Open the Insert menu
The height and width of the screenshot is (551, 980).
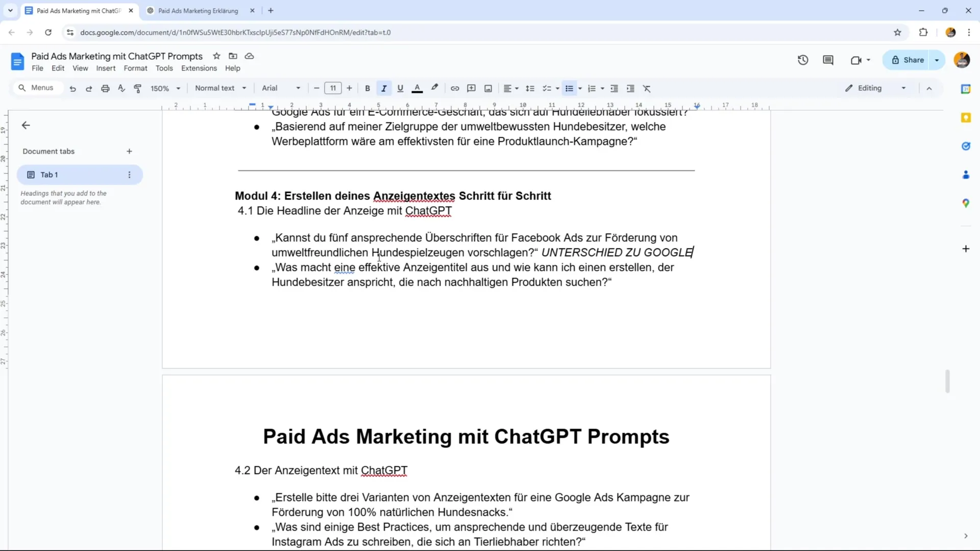pos(106,68)
